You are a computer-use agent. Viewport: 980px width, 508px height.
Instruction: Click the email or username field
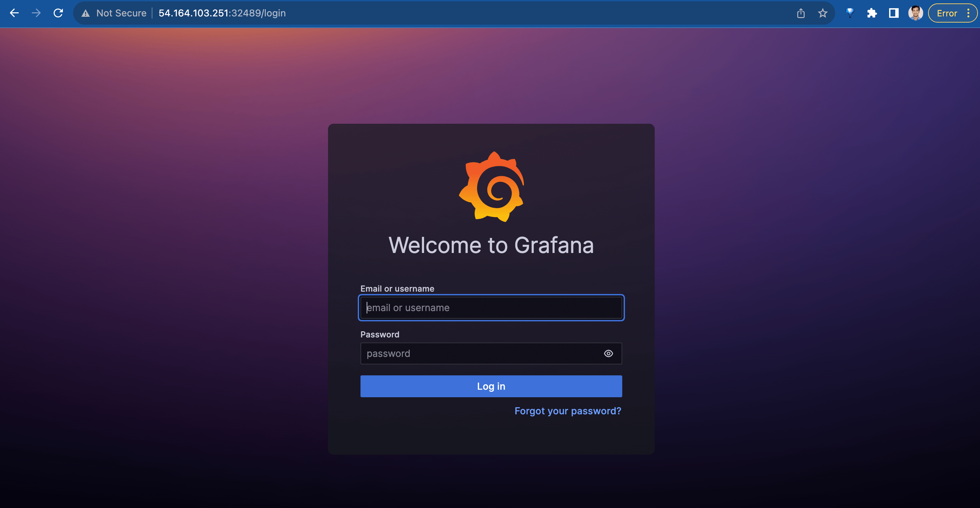(491, 307)
